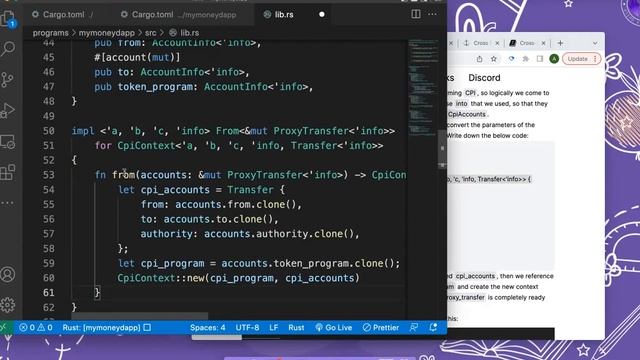Open the browser profile avatar
Screen dimensions: 640x360
[554, 59]
